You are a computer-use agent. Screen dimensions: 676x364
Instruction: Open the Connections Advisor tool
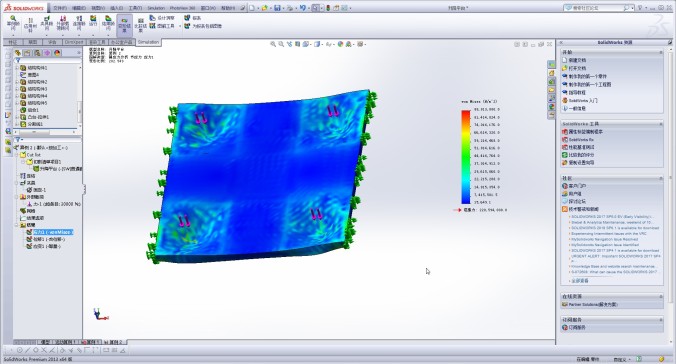(x=79, y=24)
